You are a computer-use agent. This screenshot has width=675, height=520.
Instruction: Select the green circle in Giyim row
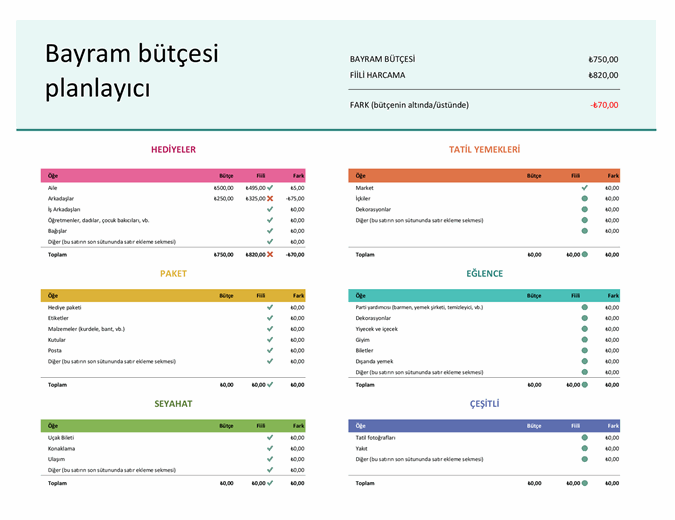(584, 340)
